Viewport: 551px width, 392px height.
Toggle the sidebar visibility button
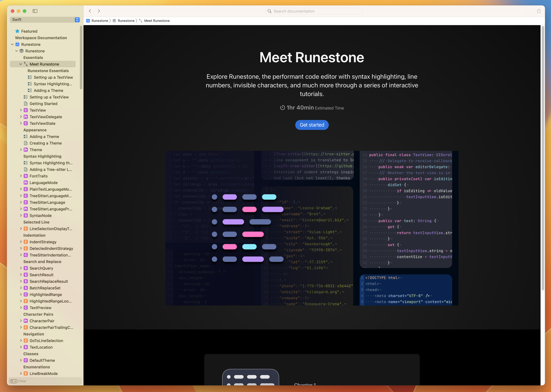[35, 11]
